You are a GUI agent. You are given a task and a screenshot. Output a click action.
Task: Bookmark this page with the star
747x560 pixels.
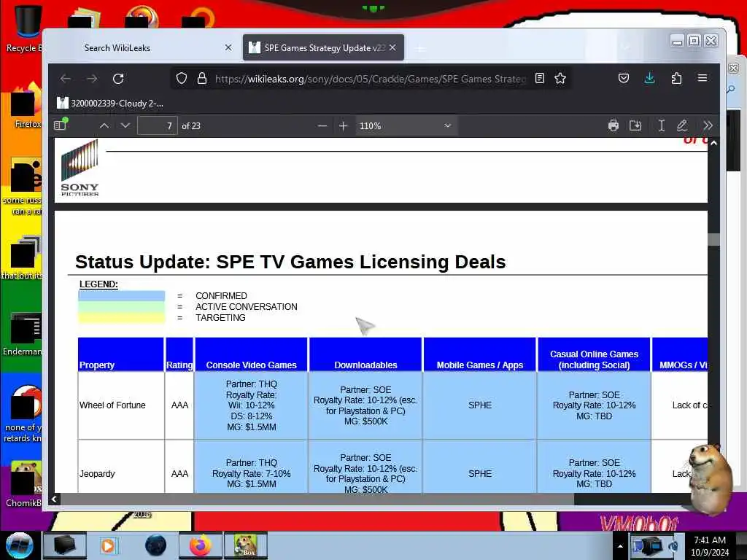[560, 79]
